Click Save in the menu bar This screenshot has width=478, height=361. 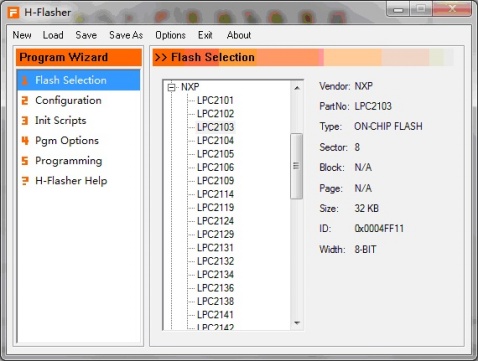point(86,35)
